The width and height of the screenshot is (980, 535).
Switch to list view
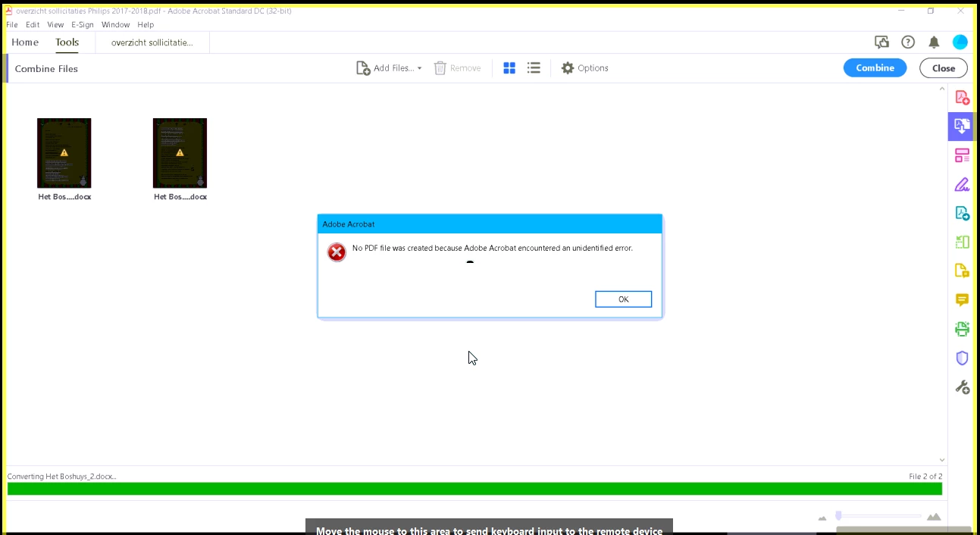[534, 68]
